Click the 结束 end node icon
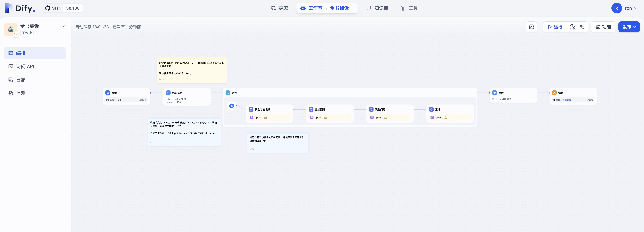The height and width of the screenshot is (232, 644). pyautogui.click(x=554, y=93)
